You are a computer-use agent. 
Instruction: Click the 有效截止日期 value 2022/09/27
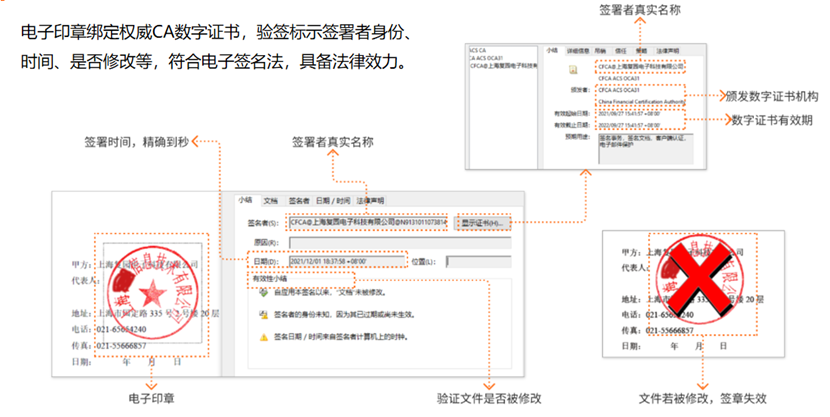629,125
